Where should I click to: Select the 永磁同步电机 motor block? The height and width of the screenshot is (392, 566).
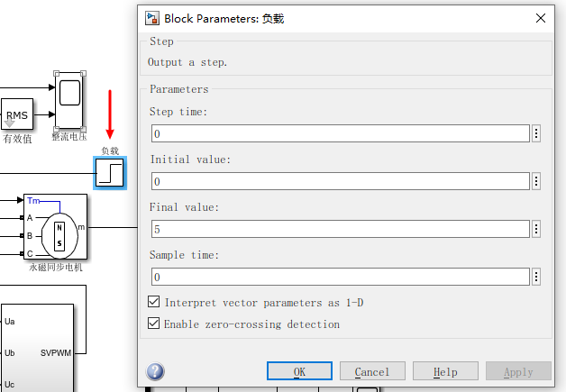click(57, 226)
